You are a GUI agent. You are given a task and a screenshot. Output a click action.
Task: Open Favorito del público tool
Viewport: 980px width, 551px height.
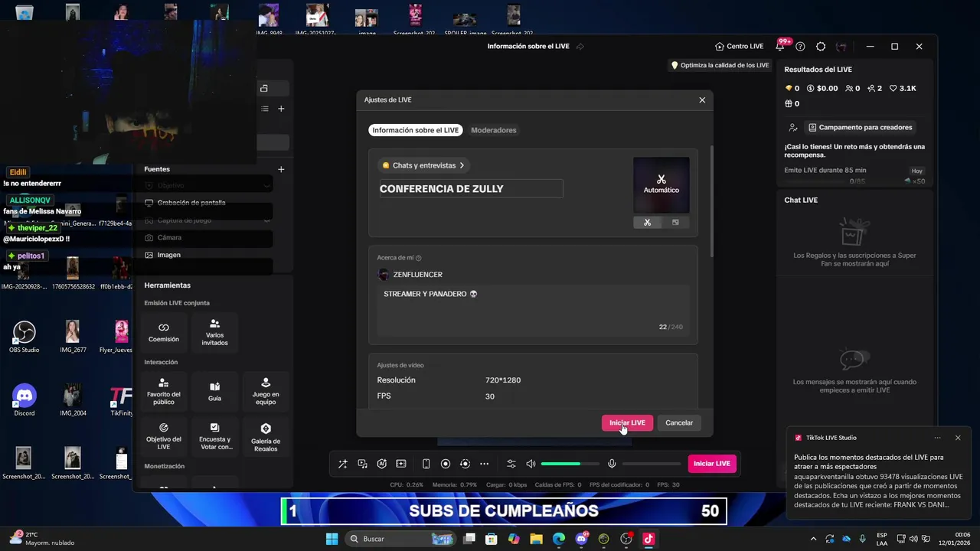coord(163,391)
